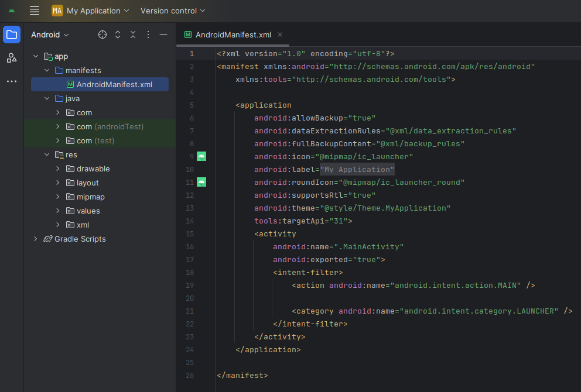Open the Project tool window folder icon
Viewport: 581px width, 392px height.
[12, 35]
